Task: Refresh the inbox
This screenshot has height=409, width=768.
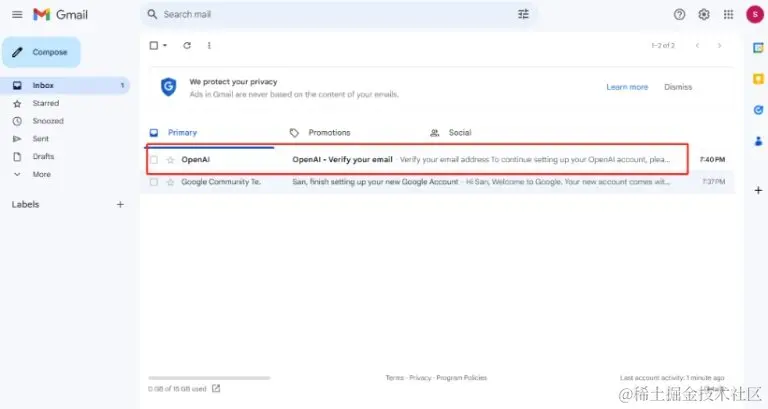Action: 187,46
